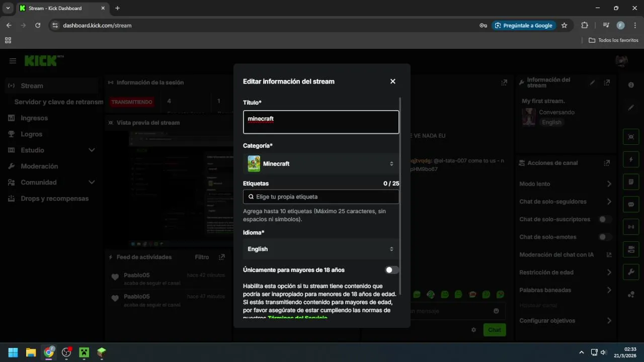The height and width of the screenshot is (362, 644).
Task: Open the Minecraft creeper icon in the taskbar
Action: pos(84,352)
